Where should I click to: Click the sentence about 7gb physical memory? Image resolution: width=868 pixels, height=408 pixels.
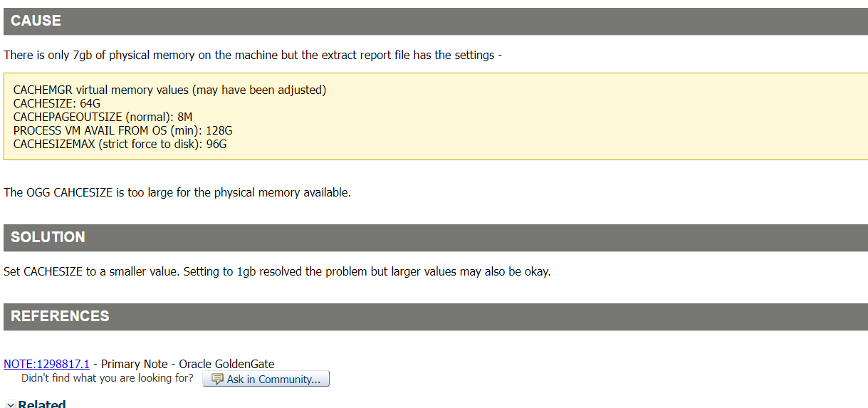pyautogui.click(x=253, y=55)
